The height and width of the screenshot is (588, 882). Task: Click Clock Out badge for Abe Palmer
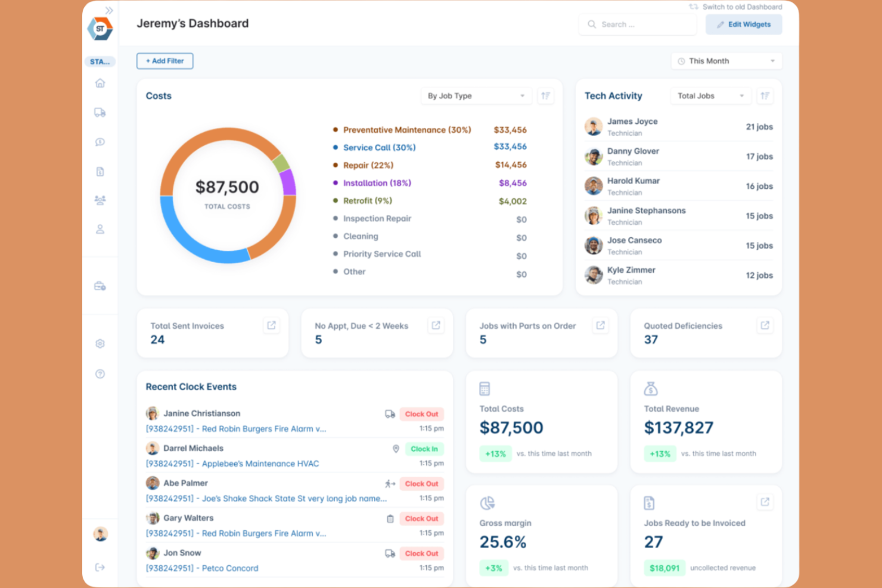coord(421,484)
